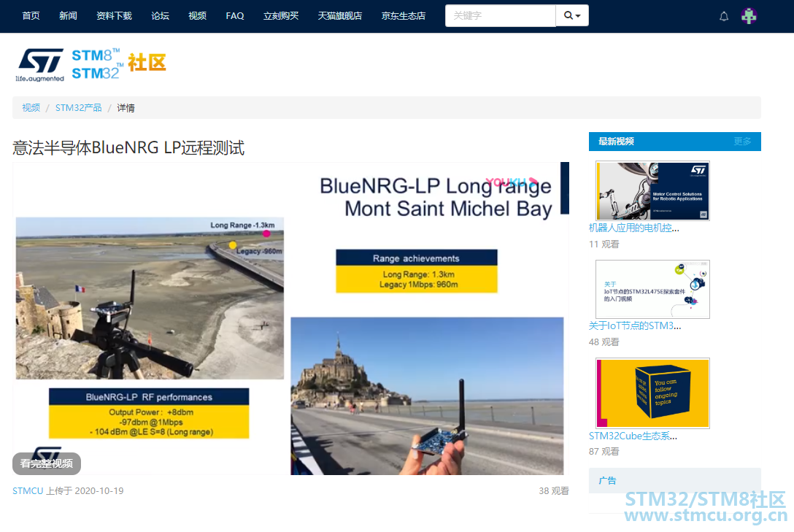Click the 87 观看 count text
794x532 pixels.
(604, 452)
